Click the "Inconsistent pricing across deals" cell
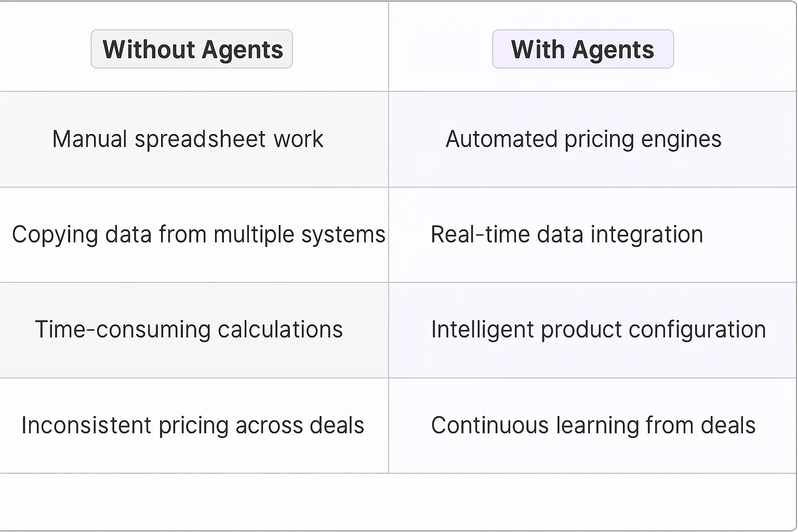This screenshot has width=798, height=532. [x=193, y=425]
